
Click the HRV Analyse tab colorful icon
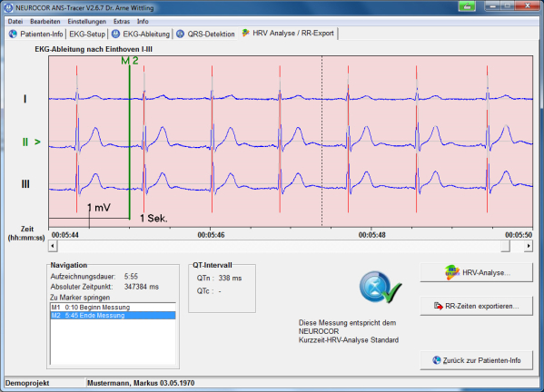point(245,34)
